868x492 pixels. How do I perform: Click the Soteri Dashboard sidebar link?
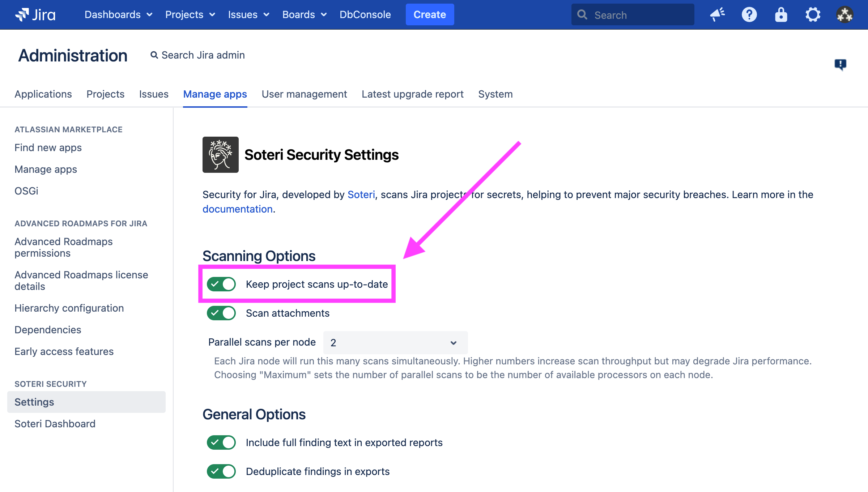click(55, 424)
